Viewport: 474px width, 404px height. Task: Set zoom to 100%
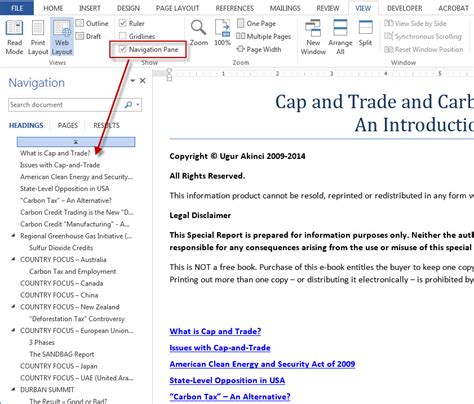[222, 33]
